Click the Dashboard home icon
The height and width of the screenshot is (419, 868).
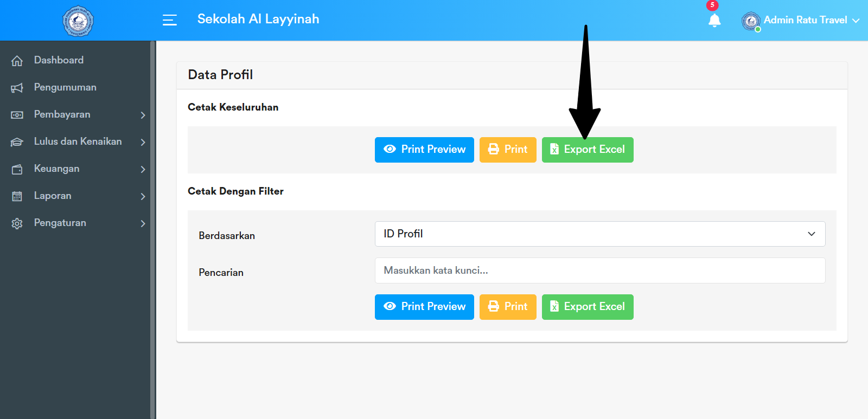pyautogui.click(x=17, y=61)
